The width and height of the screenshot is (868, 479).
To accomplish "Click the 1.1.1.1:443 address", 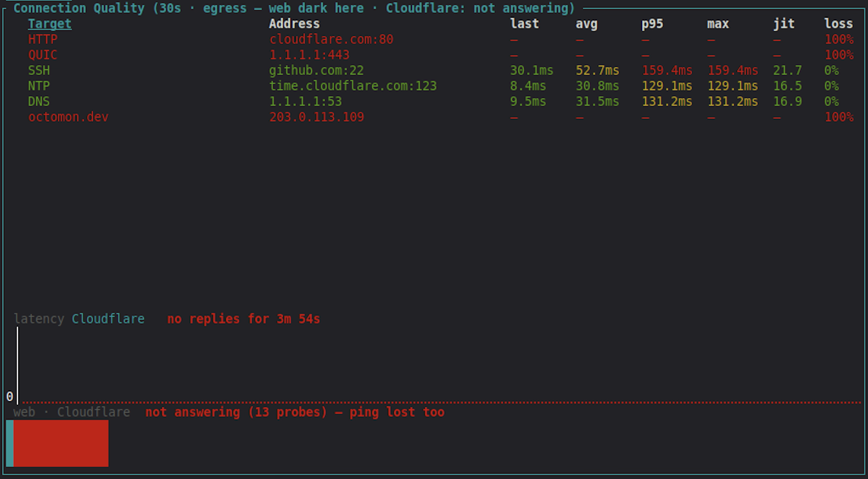I will click(x=309, y=55).
